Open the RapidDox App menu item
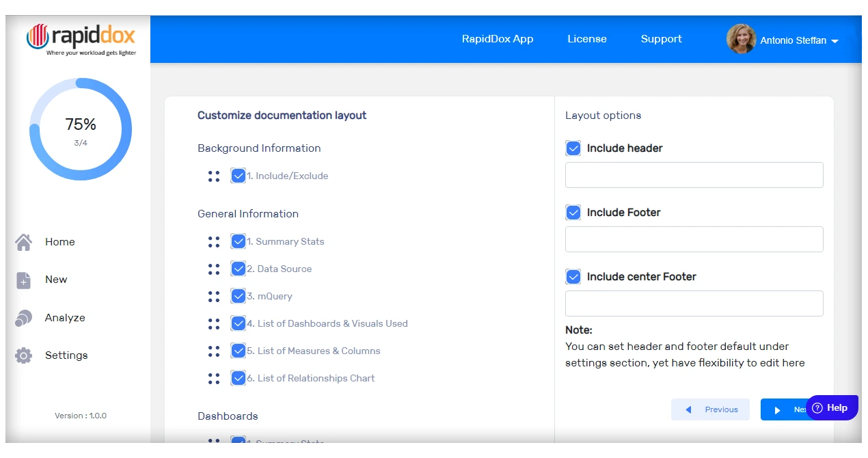The width and height of the screenshot is (868, 458). pos(498,39)
